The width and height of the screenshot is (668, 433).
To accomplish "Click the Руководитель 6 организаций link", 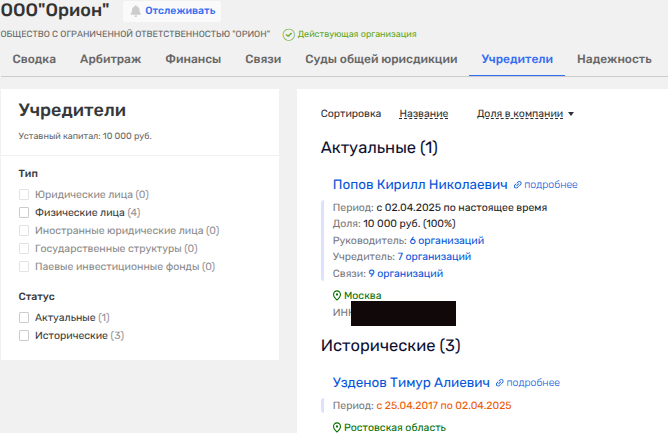I will (x=446, y=240).
